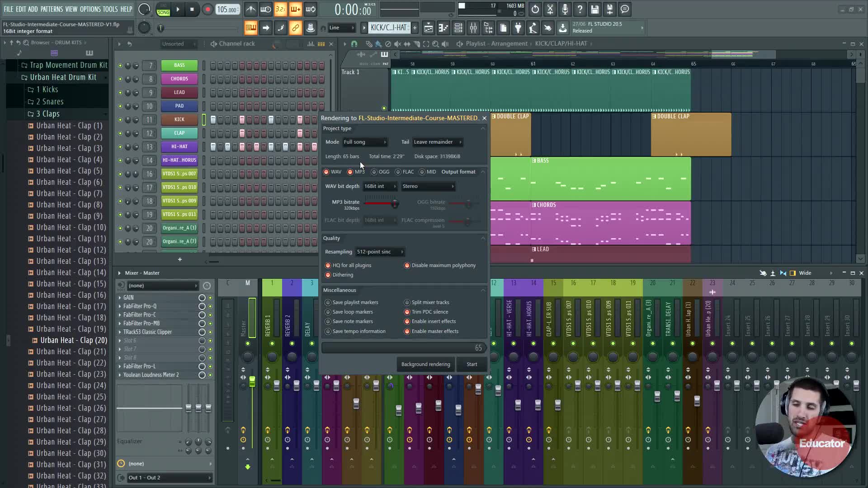Click the microphone one-click recording icon
The width and height of the screenshot is (868, 488).
tap(565, 9)
